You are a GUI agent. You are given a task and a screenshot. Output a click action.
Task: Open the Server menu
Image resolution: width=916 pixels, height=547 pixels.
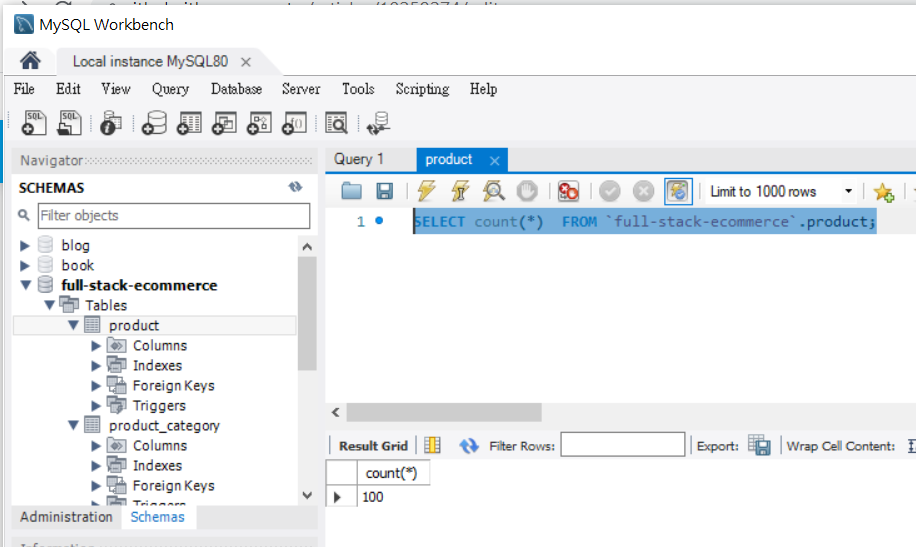[301, 89]
